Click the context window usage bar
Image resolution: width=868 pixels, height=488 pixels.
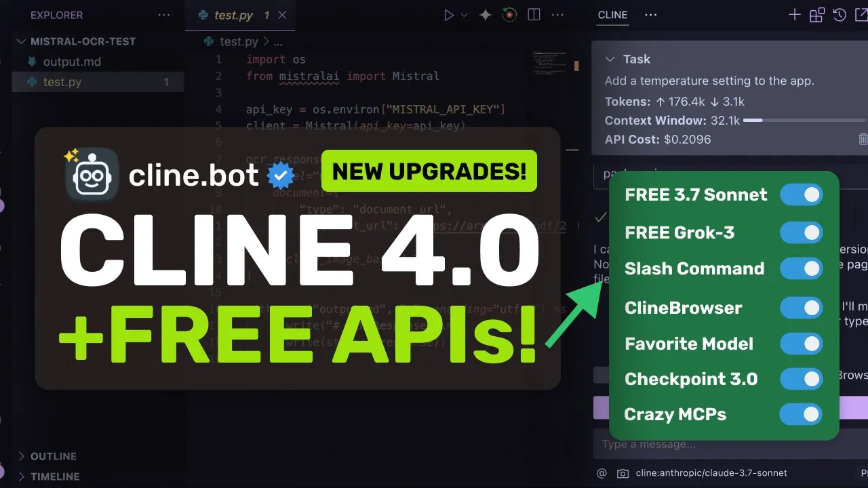pos(804,120)
